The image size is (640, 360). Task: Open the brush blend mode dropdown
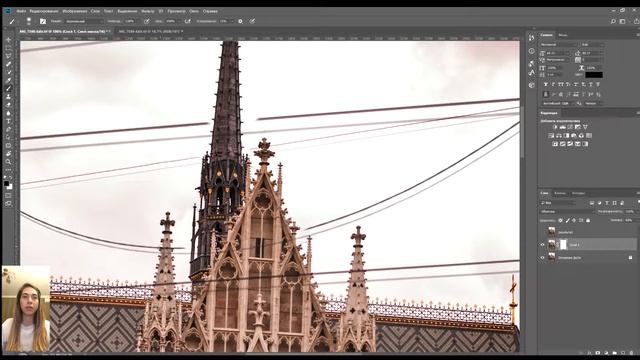pos(84,21)
